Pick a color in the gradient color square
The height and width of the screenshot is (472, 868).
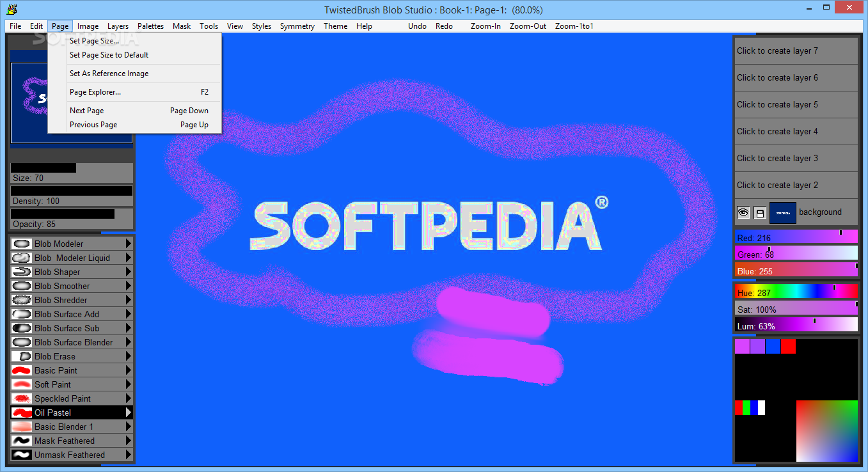tap(826, 430)
